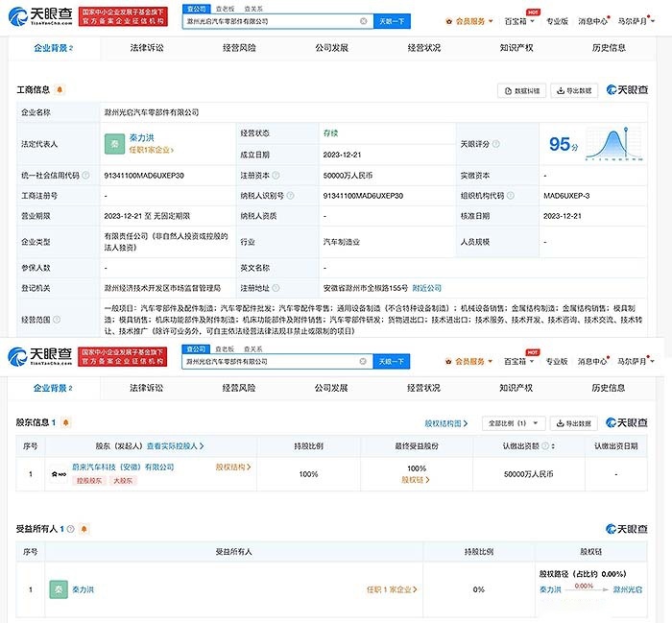The width and height of the screenshot is (672, 623).
Task: Open the 全部比例 (1) filter dropdown
Action: [x=514, y=423]
